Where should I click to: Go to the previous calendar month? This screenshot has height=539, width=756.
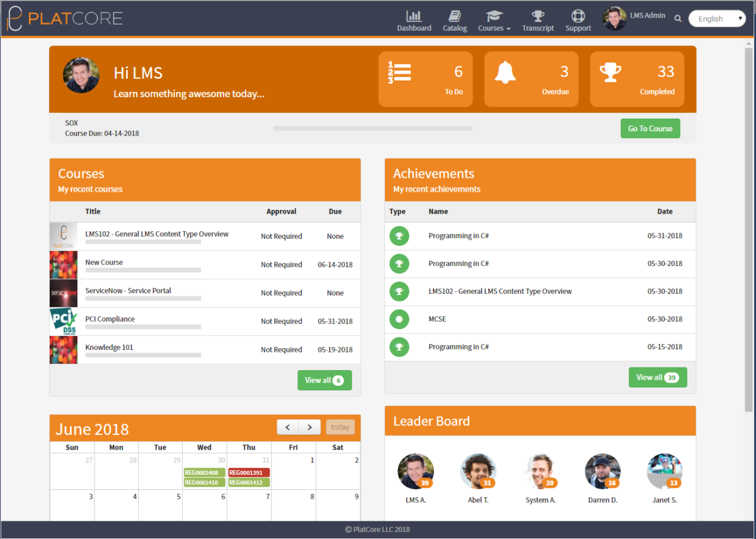click(287, 427)
